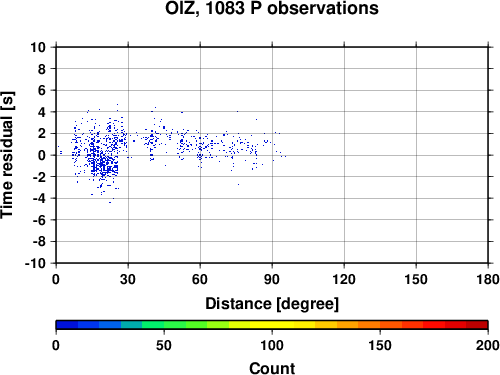Select x-axis tick label 120
Viewport: 500px width, 375px height.
point(344,279)
